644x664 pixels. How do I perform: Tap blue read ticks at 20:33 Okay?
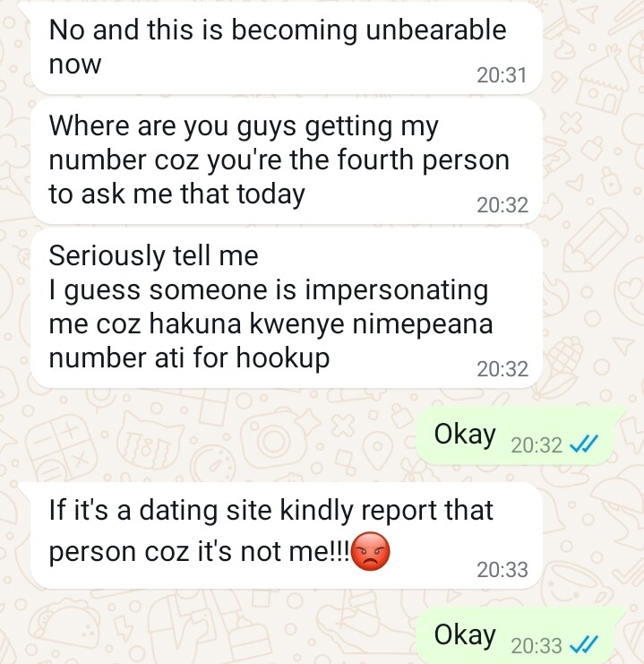click(583, 644)
